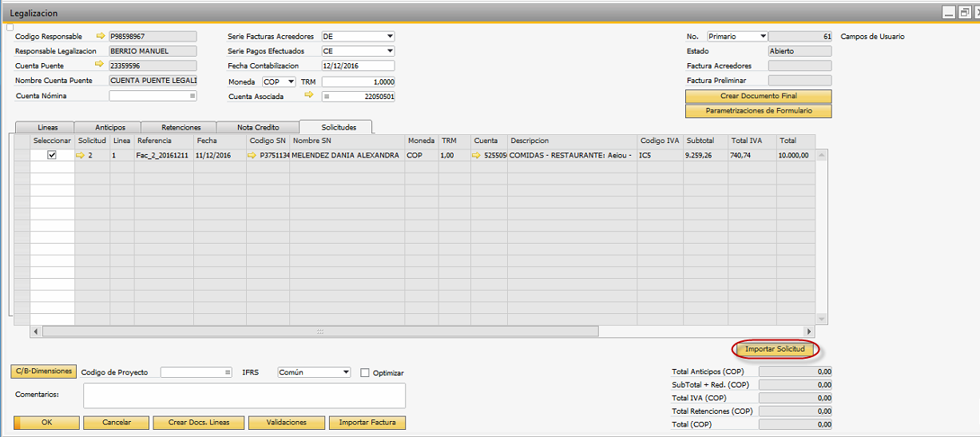This screenshot has width=980, height=437.
Task: Toggle the small checkbox above Codigo Responsable
Action: 10,27
